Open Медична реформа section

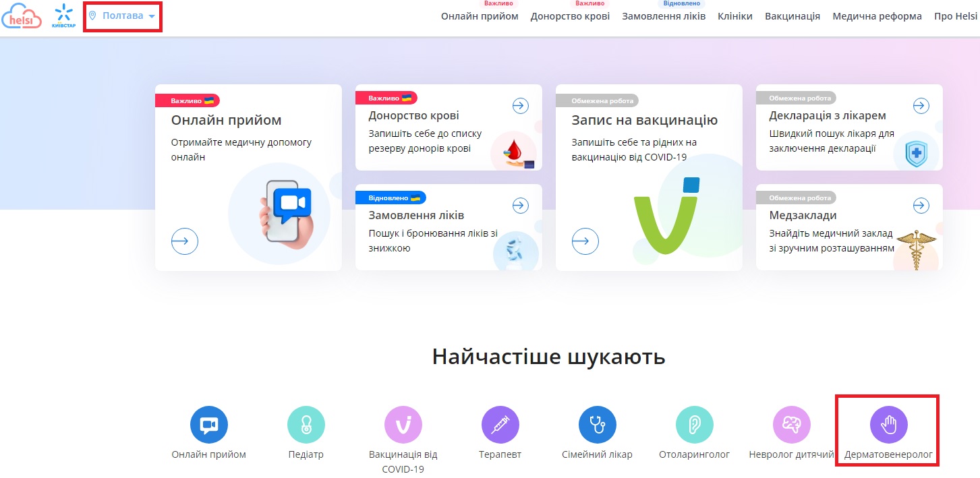[877, 16]
